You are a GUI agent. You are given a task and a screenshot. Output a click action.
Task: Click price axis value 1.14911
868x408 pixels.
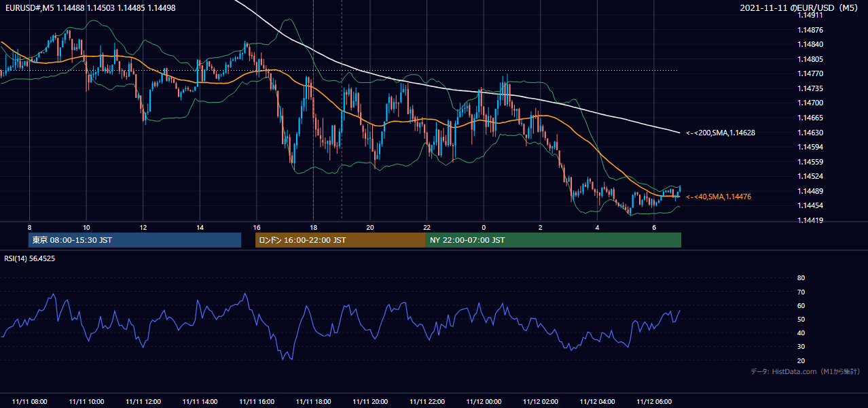click(810, 15)
